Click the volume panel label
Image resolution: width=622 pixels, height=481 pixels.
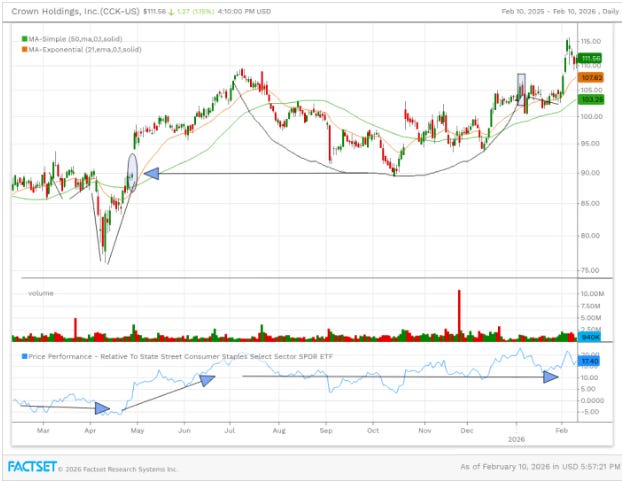40,293
